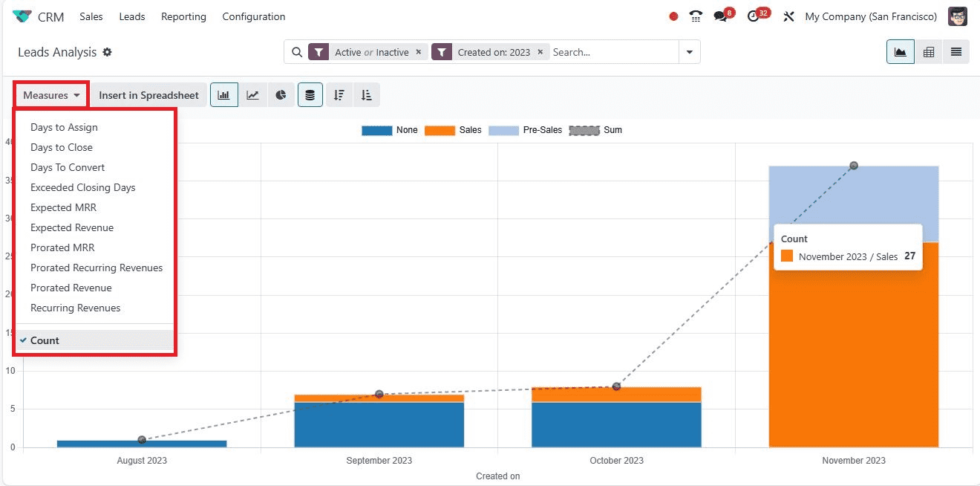Open the company switcher My Company
Screen dimensions: 980x486
pyautogui.click(x=870, y=16)
